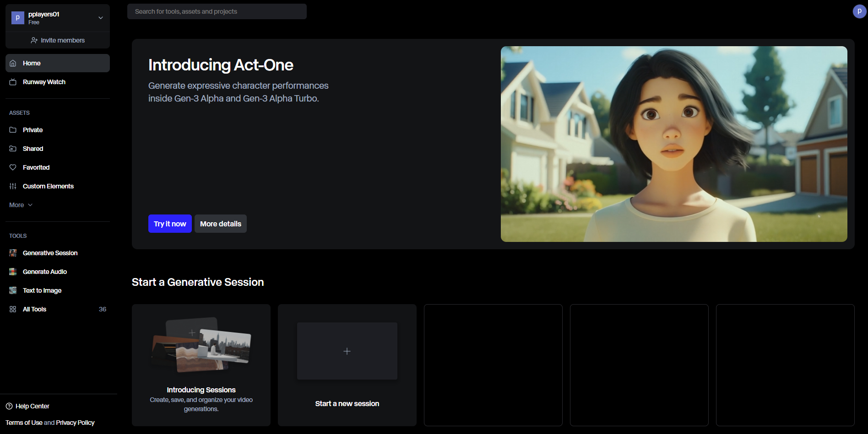868x434 pixels.
Task: Click the Custom Elements sliders icon
Action: (x=13, y=186)
